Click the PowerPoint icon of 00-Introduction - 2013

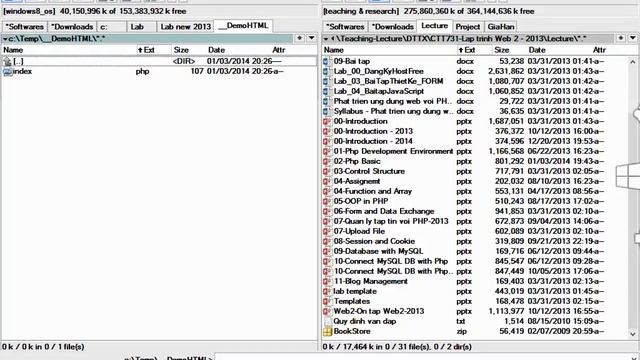click(x=327, y=131)
